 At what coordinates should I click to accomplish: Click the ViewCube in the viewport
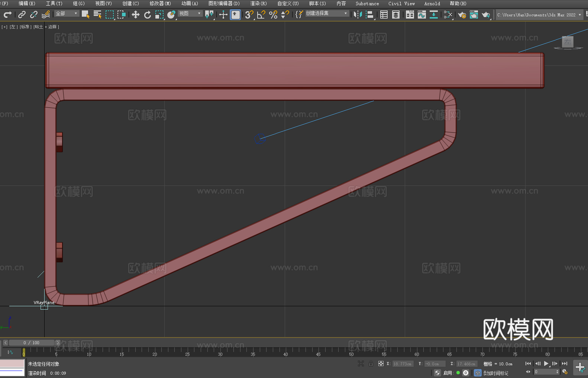click(568, 42)
